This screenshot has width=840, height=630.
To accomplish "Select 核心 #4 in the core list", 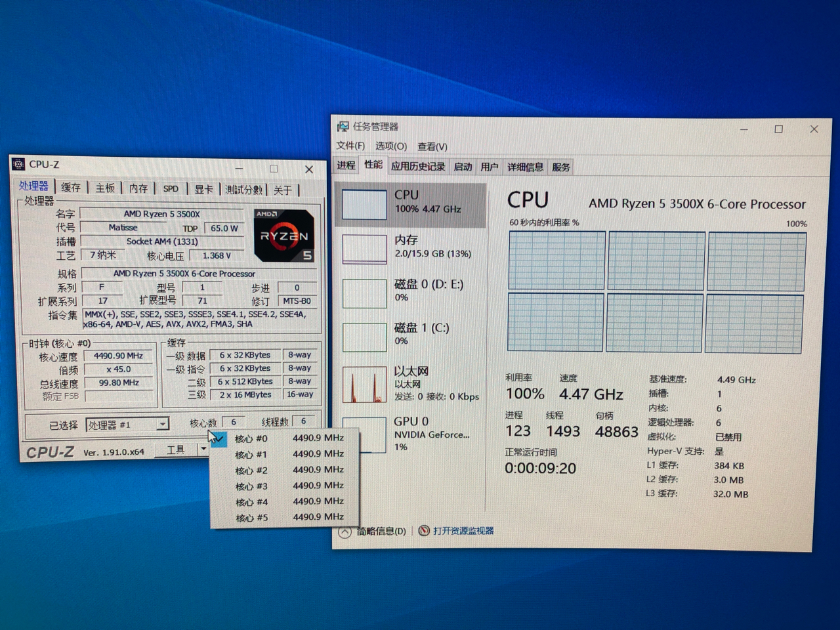I will coord(285,501).
